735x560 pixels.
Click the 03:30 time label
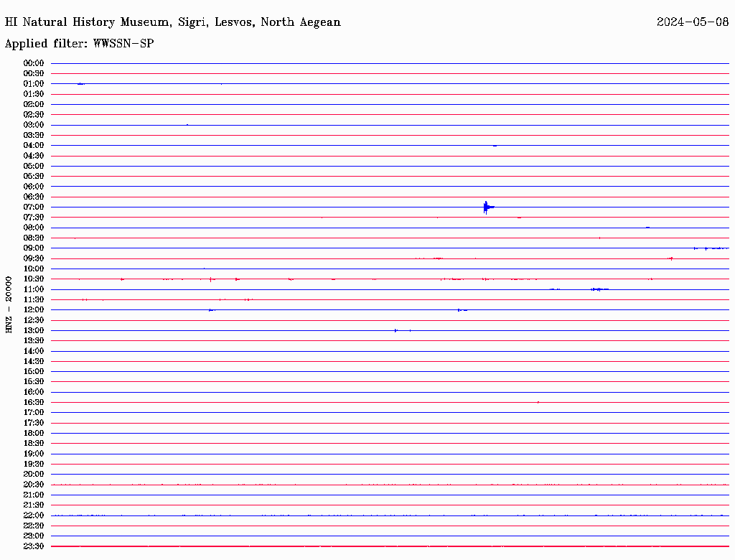pyautogui.click(x=34, y=136)
